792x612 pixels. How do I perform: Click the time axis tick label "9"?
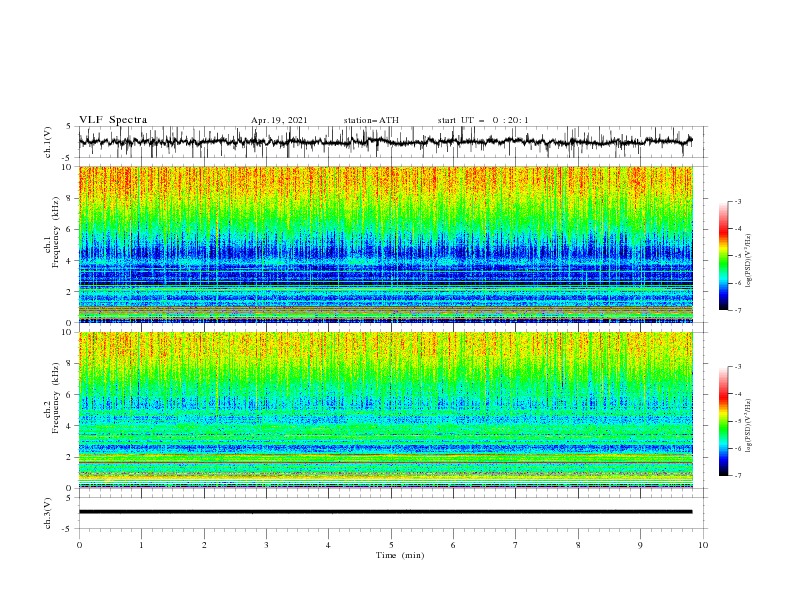pyautogui.click(x=640, y=545)
